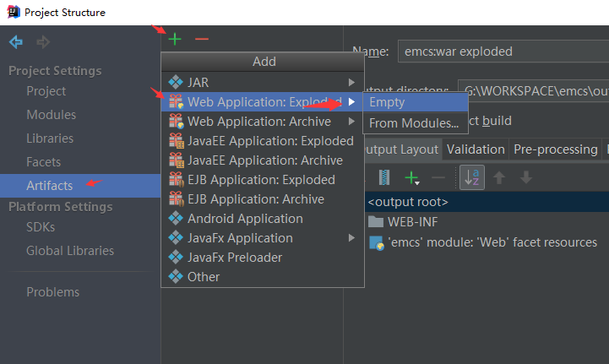Open Global Libraries settings

point(70,251)
